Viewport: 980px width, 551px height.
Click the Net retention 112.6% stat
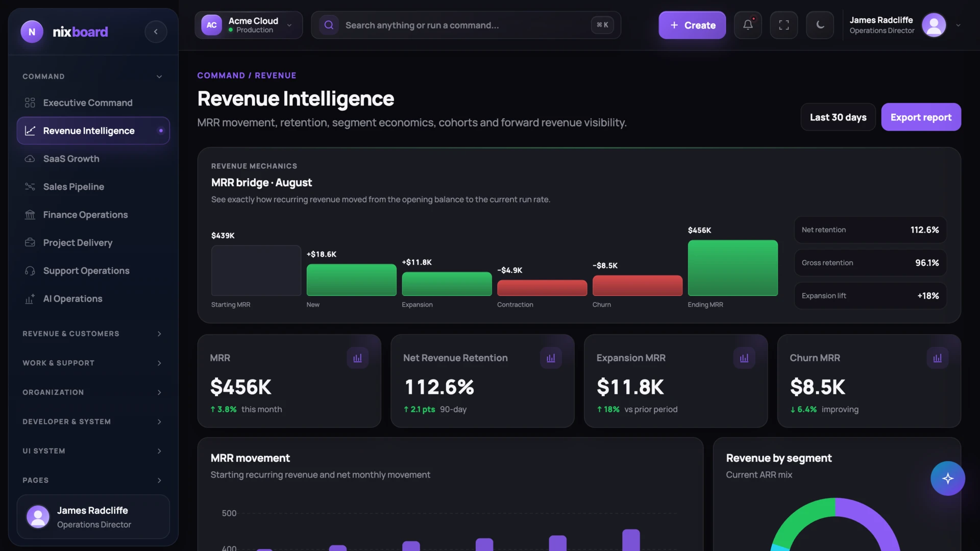click(x=870, y=230)
